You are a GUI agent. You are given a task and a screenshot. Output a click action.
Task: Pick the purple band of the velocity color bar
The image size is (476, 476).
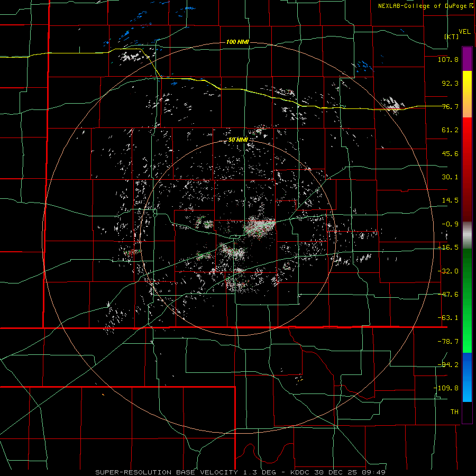coord(467,59)
